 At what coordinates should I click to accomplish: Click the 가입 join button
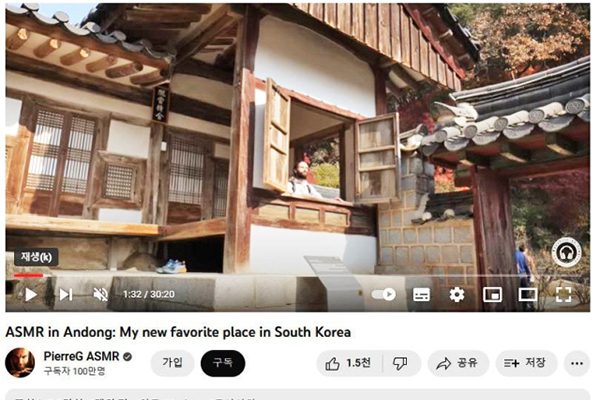pyautogui.click(x=172, y=363)
